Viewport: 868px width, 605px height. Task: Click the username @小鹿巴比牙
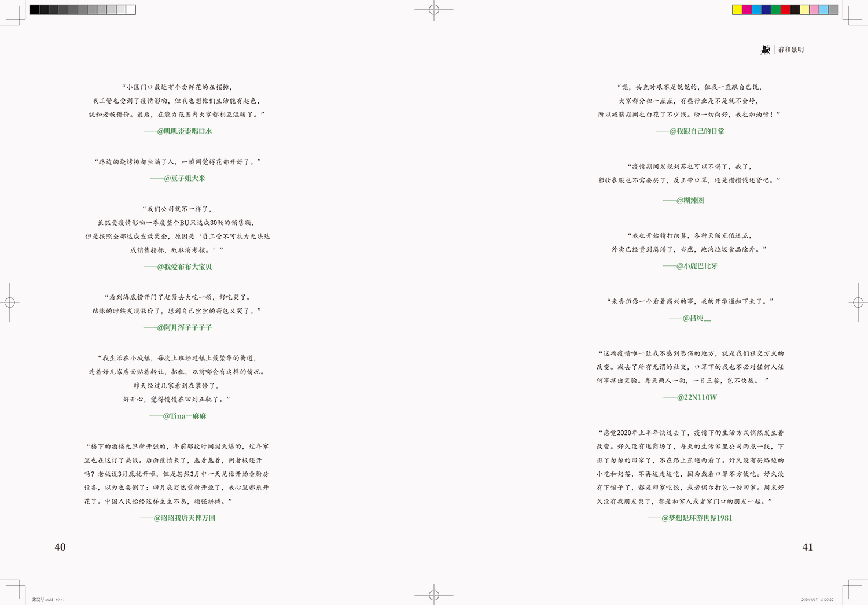(x=697, y=266)
